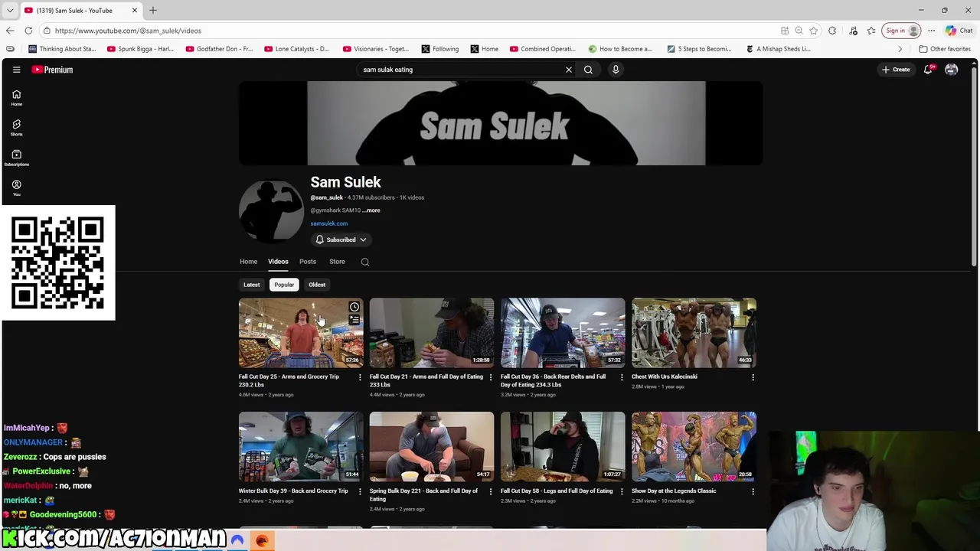Open Shorts in the sidebar
This screenshot has height=551, width=980.
tap(16, 128)
